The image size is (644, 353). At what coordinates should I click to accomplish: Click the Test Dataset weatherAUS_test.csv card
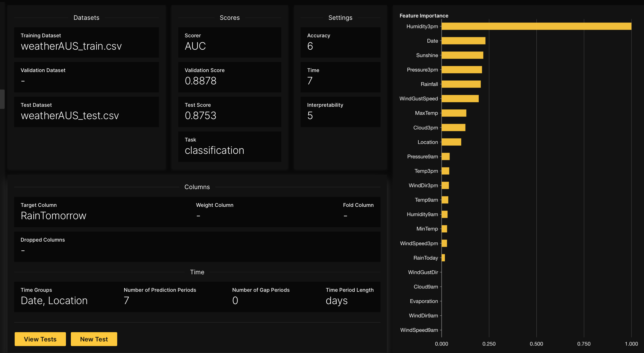pos(86,112)
